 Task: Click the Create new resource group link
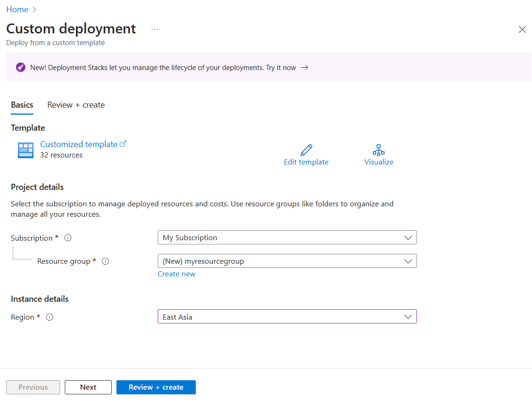point(177,274)
